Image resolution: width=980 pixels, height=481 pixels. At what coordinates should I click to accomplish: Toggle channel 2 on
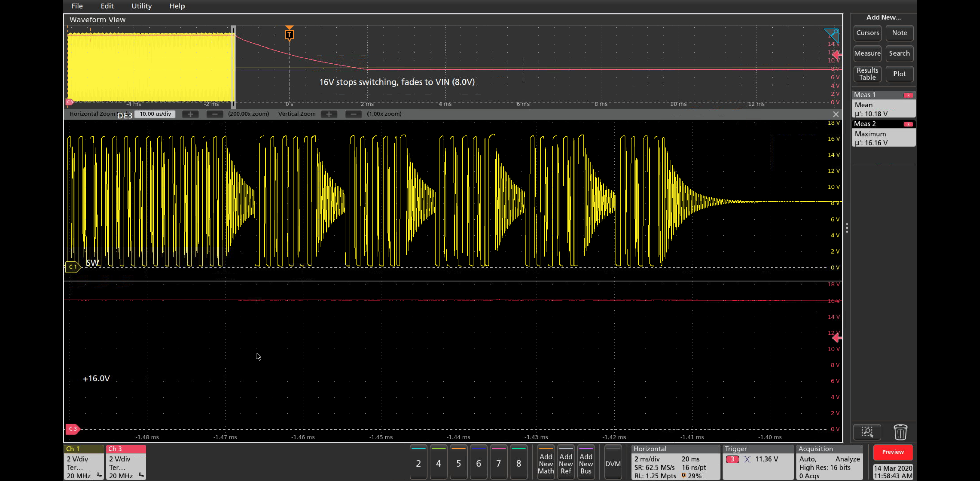click(x=419, y=463)
